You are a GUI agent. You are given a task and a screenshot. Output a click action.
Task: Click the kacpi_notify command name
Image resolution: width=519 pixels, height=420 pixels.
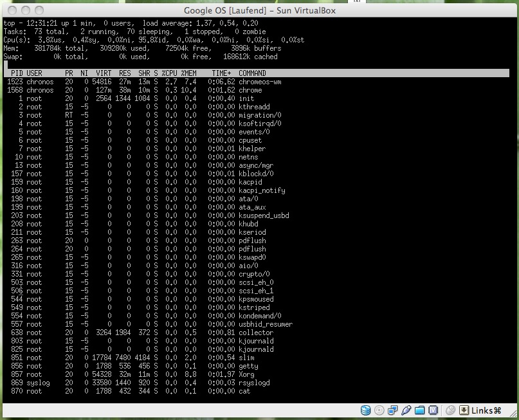click(262, 190)
